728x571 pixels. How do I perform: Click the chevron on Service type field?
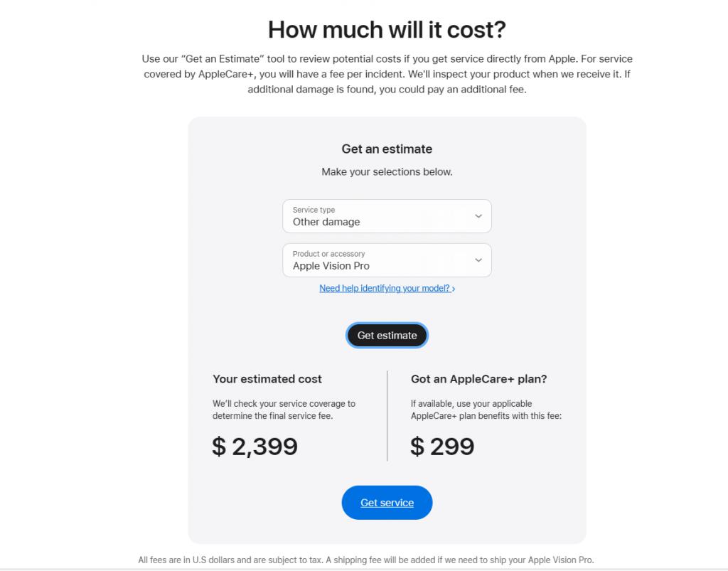click(x=478, y=216)
